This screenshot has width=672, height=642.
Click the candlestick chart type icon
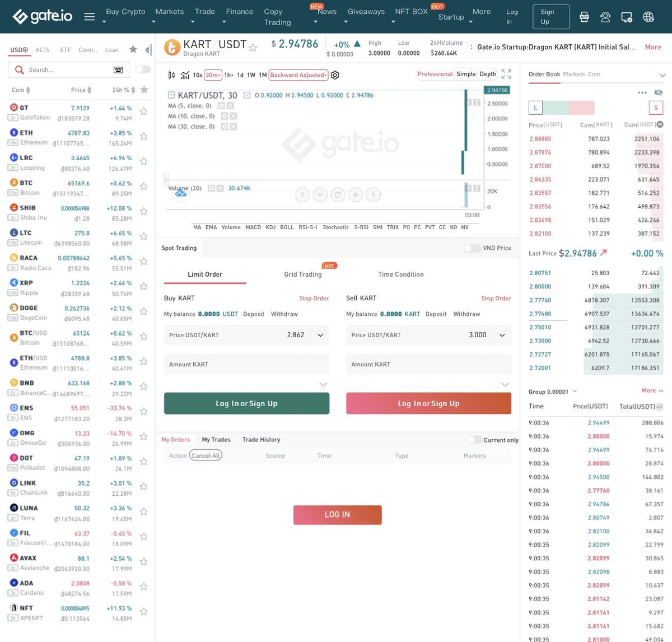pyautogui.click(x=171, y=75)
